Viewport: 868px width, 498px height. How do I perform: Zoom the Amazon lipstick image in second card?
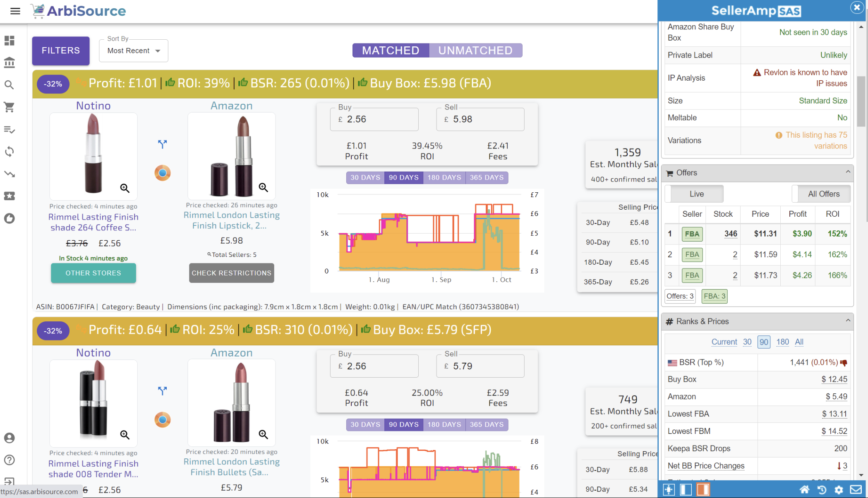263,434
